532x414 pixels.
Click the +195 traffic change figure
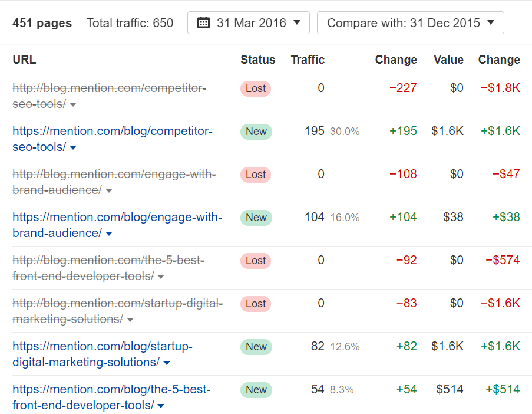403,132
